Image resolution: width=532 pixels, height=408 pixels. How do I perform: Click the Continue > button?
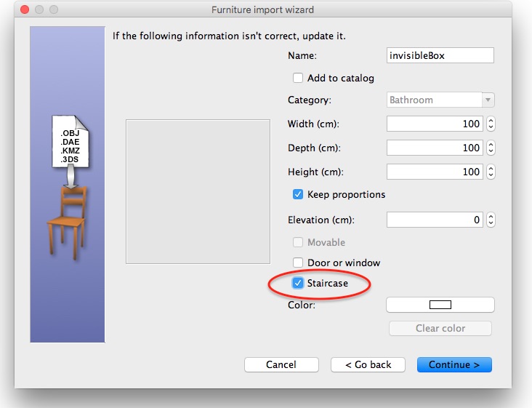(454, 364)
